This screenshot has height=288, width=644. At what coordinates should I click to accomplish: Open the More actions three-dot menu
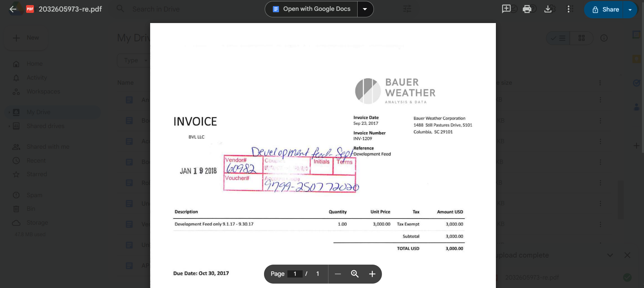[569, 9]
